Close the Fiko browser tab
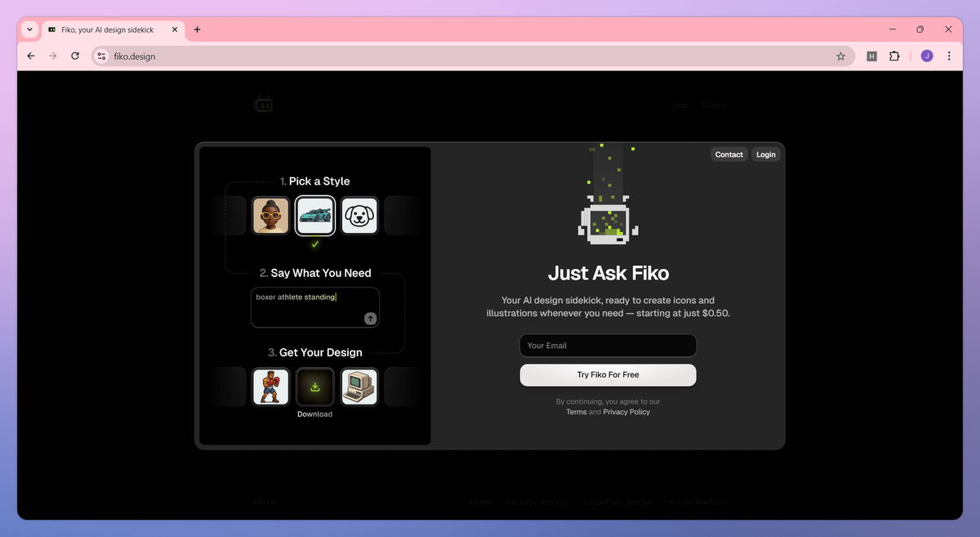The width and height of the screenshot is (980, 537). point(175,29)
